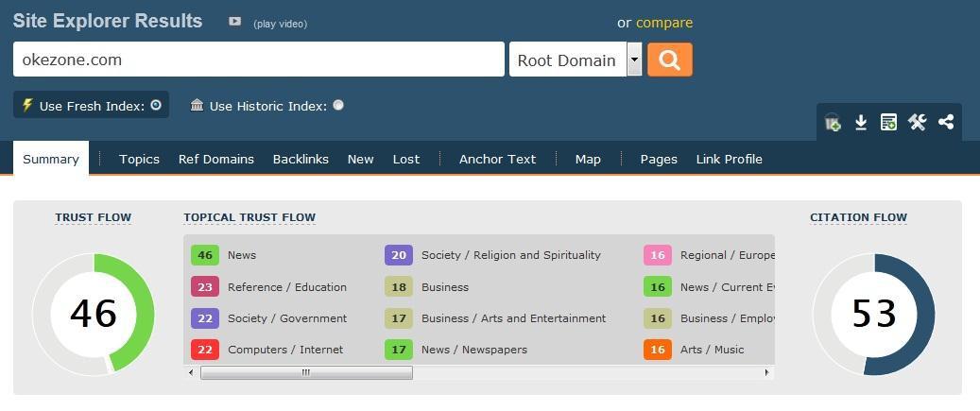Viewport: 980px width, 411px height.
Task: Click the (play video) text link
Action: 280,24
